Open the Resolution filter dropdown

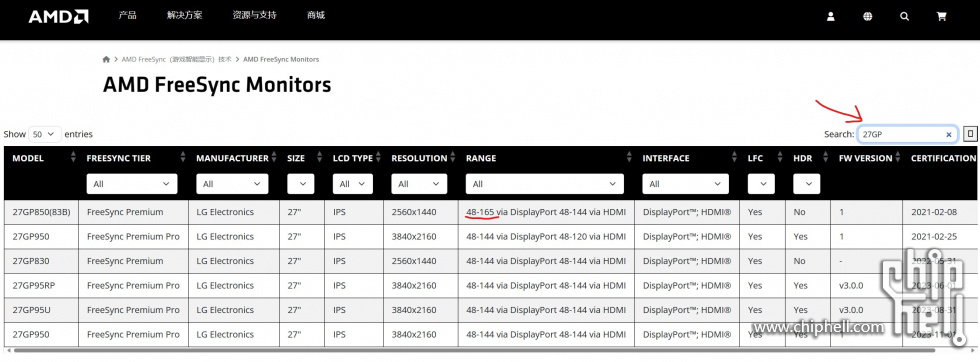419,184
